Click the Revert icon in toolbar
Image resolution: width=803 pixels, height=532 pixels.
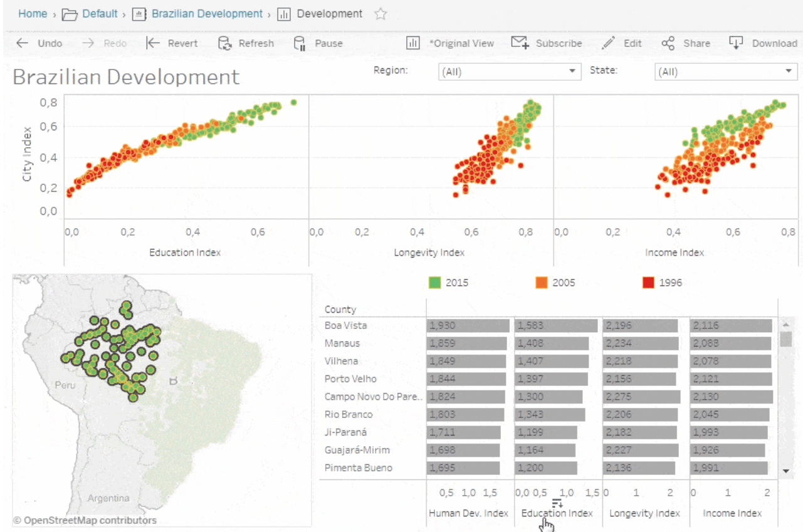pyautogui.click(x=153, y=43)
